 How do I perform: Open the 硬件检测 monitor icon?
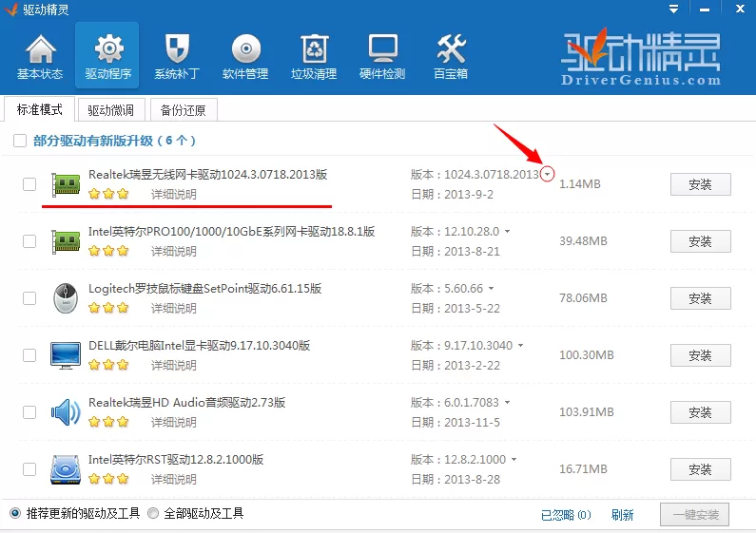tap(383, 48)
